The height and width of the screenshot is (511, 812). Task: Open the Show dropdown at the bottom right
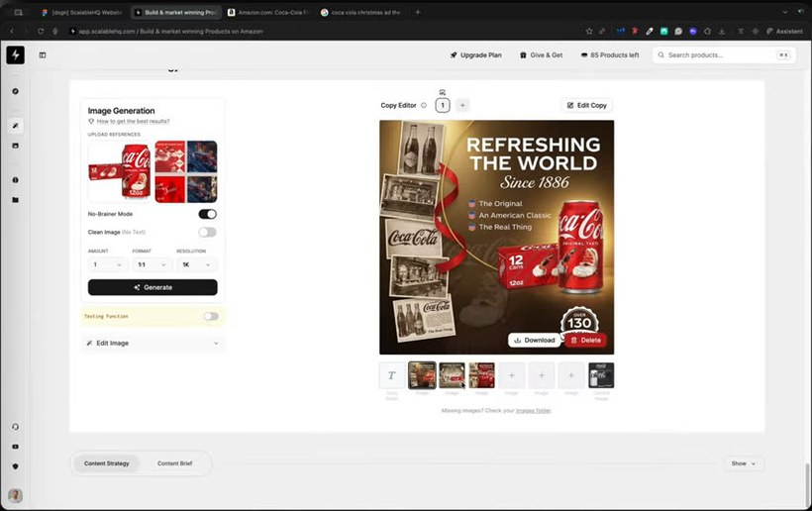pos(743,463)
